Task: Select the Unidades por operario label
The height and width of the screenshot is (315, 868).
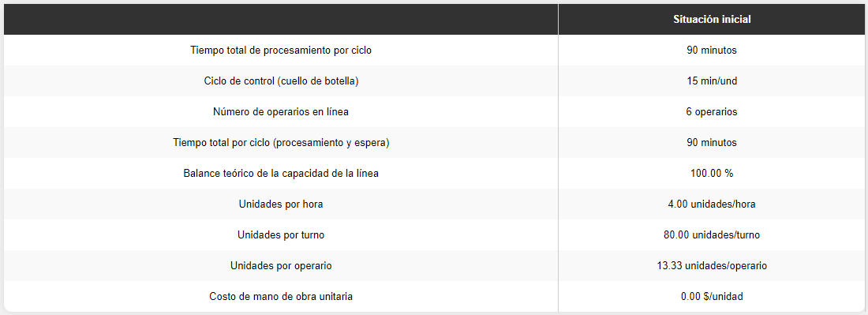Action: [281, 266]
